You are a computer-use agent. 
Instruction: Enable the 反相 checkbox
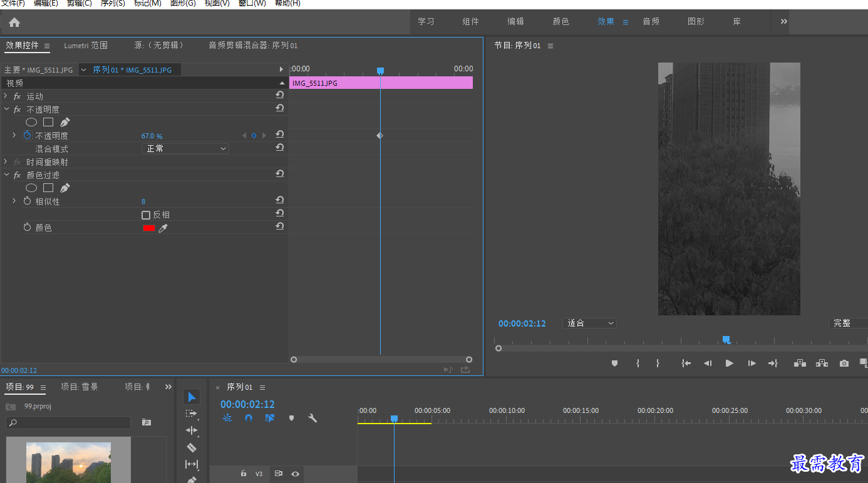(x=146, y=215)
